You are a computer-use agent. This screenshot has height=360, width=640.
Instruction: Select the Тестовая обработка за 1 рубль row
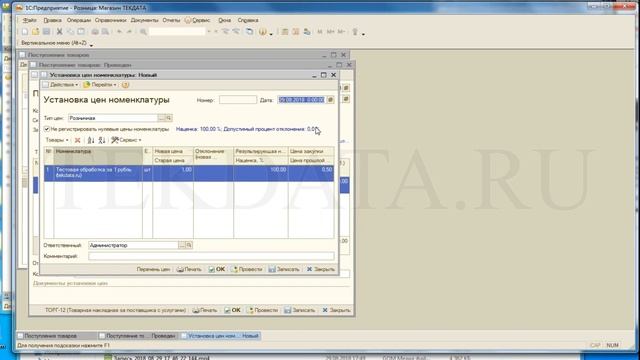(189, 173)
